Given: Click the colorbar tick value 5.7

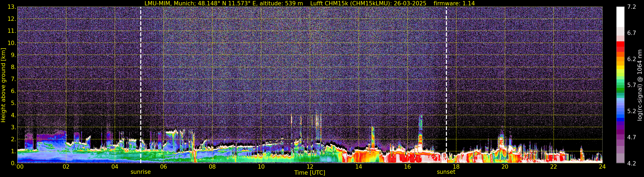Looking at the screenshot, I should 632,85.
